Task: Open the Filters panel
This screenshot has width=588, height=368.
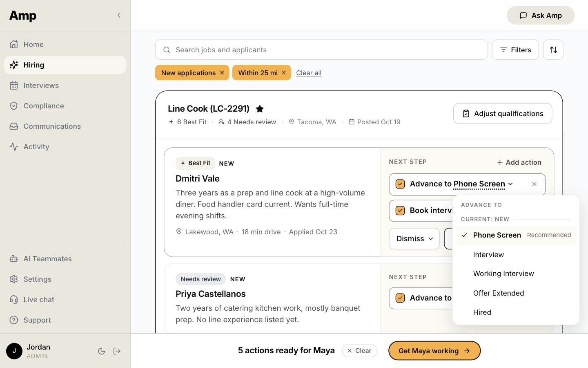Action: coord(515,50)
